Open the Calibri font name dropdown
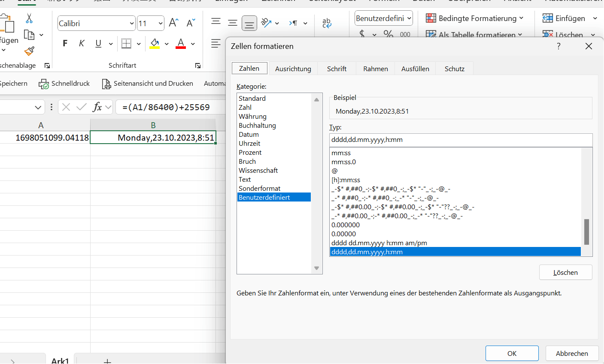Viewport: 604px width, 364px height. [x=131, y=24]
